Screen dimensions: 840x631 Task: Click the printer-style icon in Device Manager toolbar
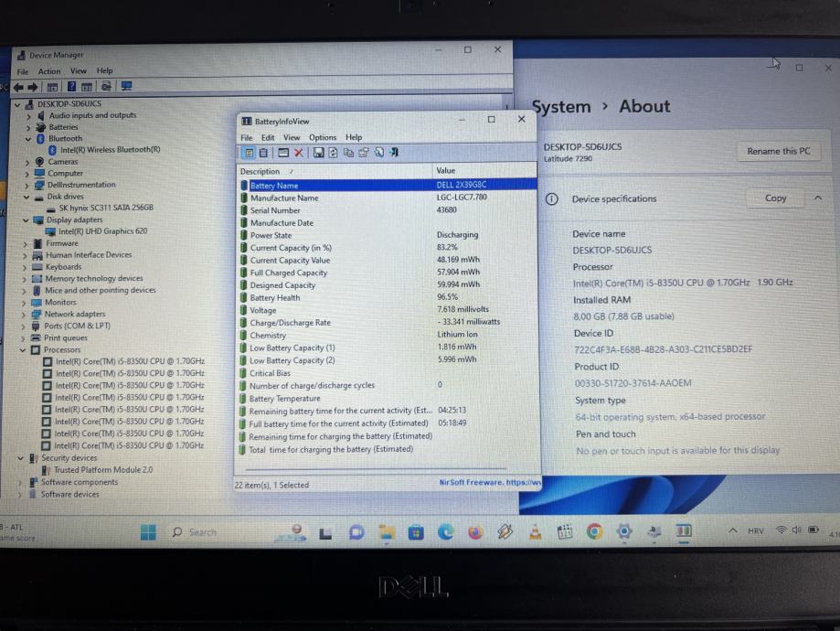tap(107, 86)
